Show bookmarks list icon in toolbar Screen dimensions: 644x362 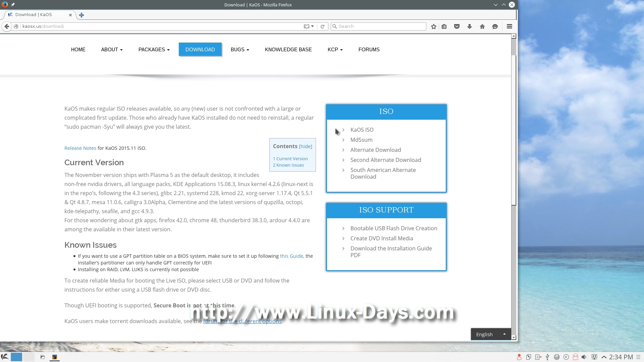[x=444, y=26]
